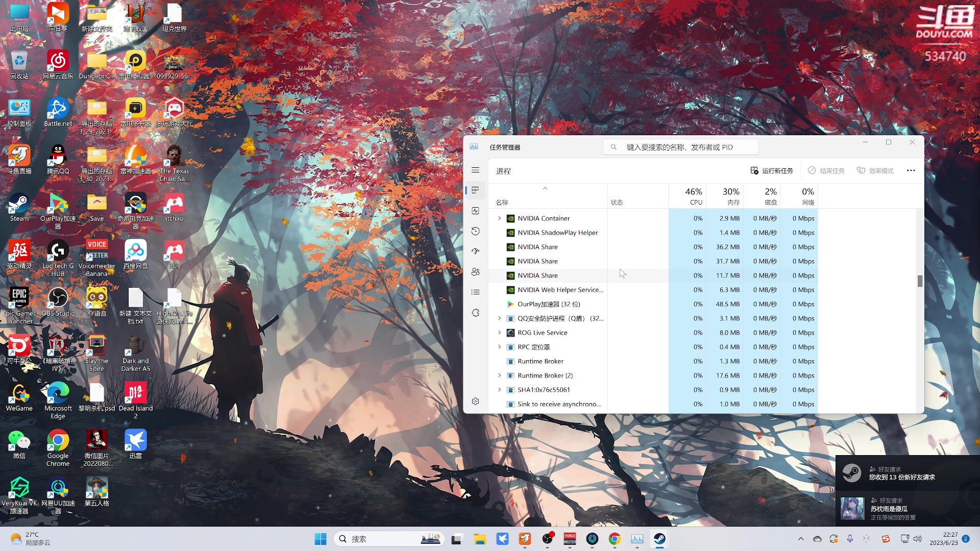Select Epic Games Launcher desktop icon
Image resolution: width=980 pixels, height=551 pixels.
19,306
